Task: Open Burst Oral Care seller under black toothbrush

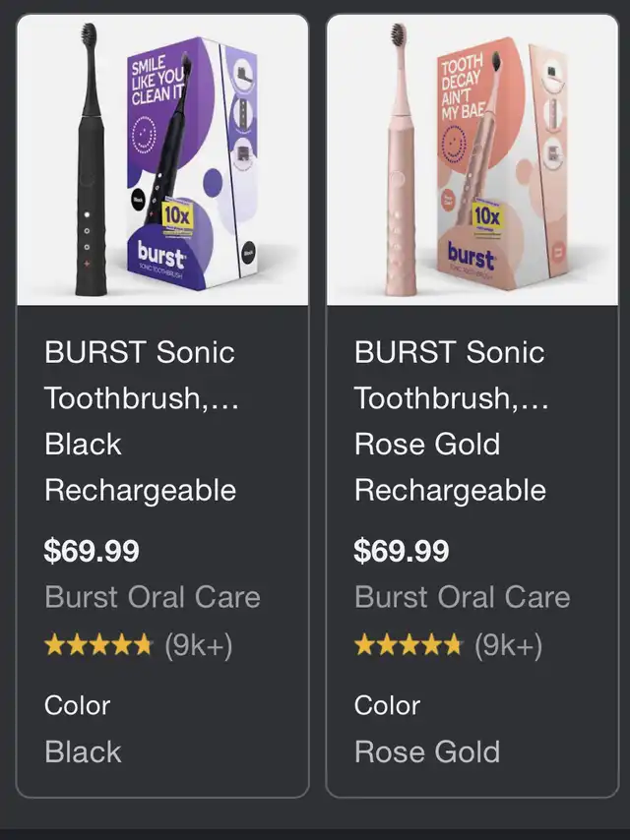Action: pos(153,597)
